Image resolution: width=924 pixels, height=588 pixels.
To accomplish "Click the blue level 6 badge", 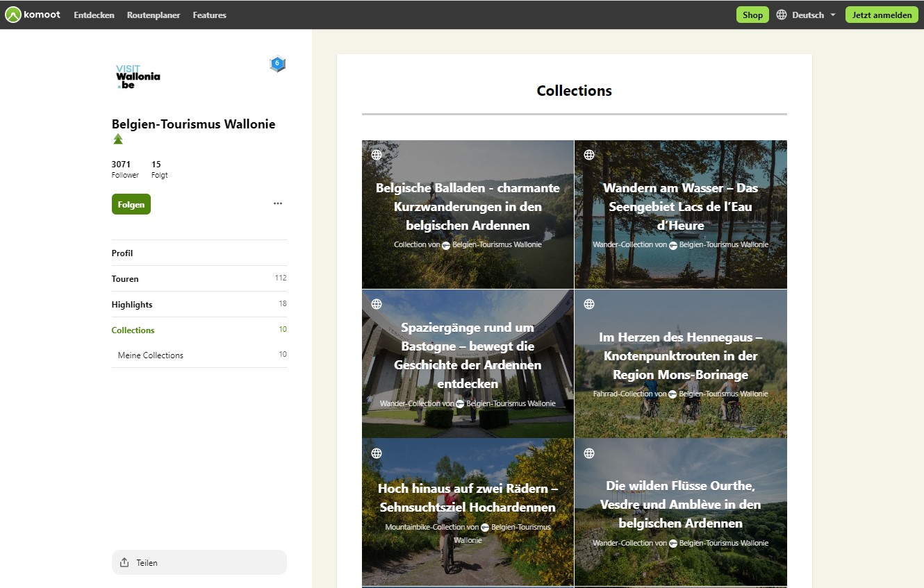I will tap(277, 64).
